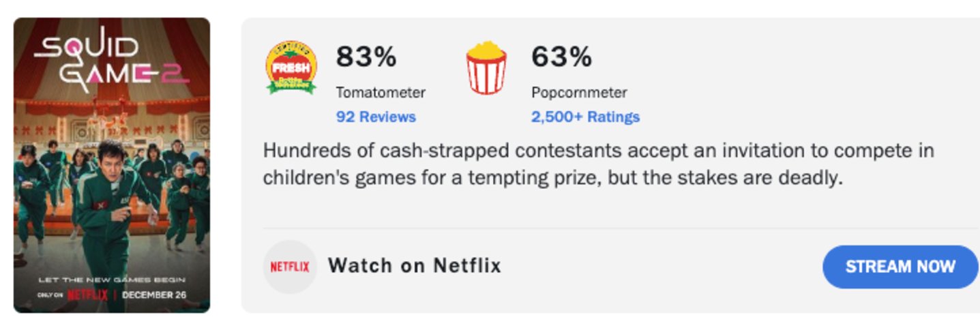Click the Netflix logo on the poster

tap(87, 295)
